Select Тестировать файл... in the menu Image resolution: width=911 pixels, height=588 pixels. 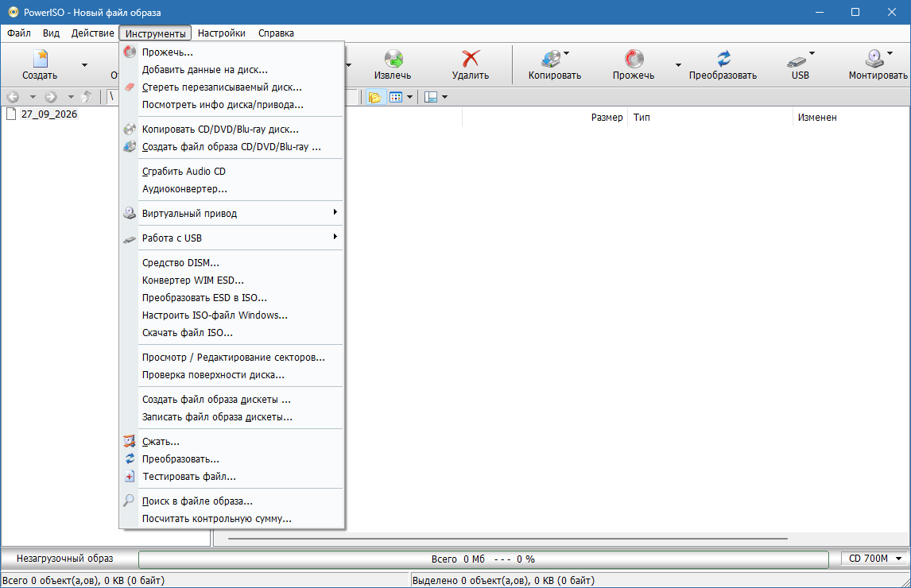click(x=232, y=477)
